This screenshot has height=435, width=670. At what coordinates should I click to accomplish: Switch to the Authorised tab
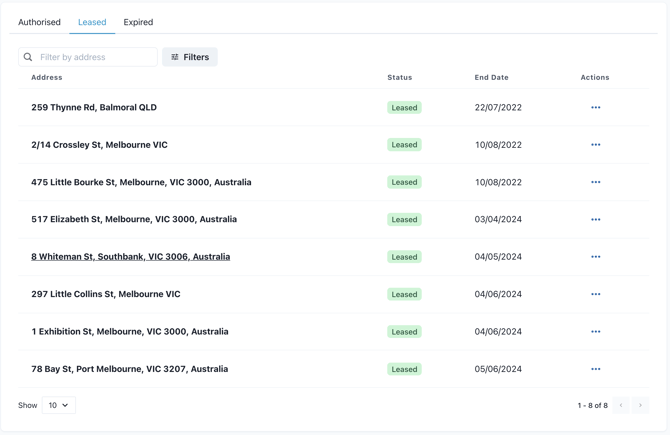(x=39, y=22)
